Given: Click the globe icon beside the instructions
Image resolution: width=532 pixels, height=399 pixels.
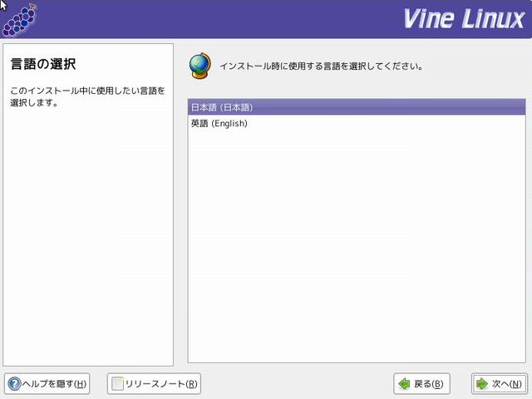Looking at the screenshot, I should coord(200,65).
